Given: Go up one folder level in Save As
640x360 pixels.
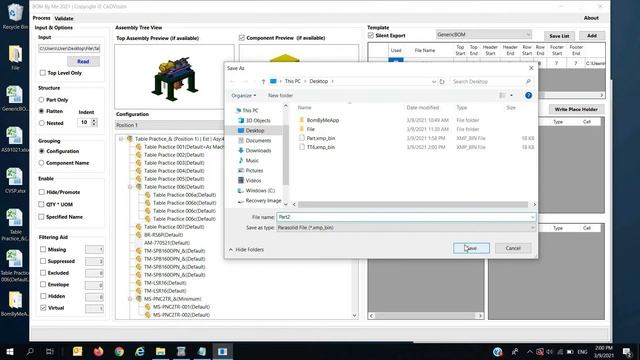Looking at the screenshot, I should 263,81.
